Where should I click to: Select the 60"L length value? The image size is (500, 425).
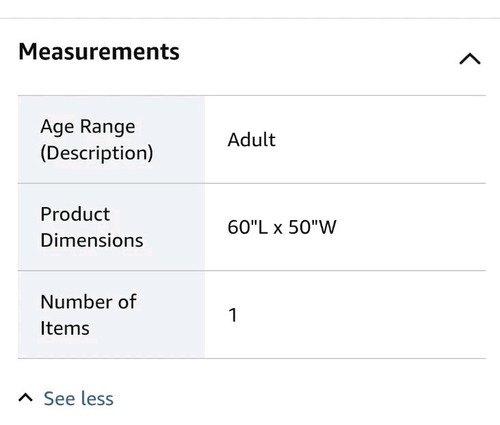pyautogui.click(x=248, y=227)
